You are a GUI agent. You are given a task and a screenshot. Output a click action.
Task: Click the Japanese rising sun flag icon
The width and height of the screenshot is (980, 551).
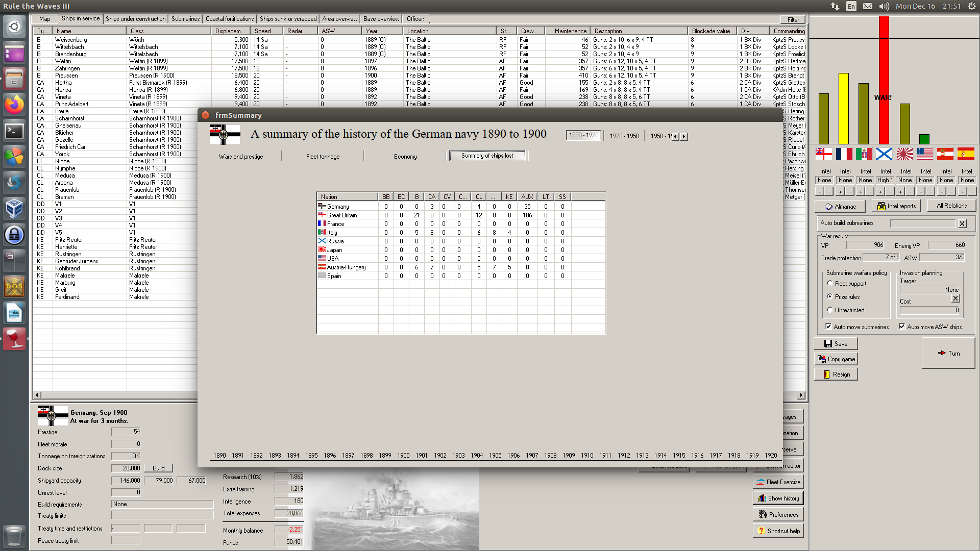(904, 154)
